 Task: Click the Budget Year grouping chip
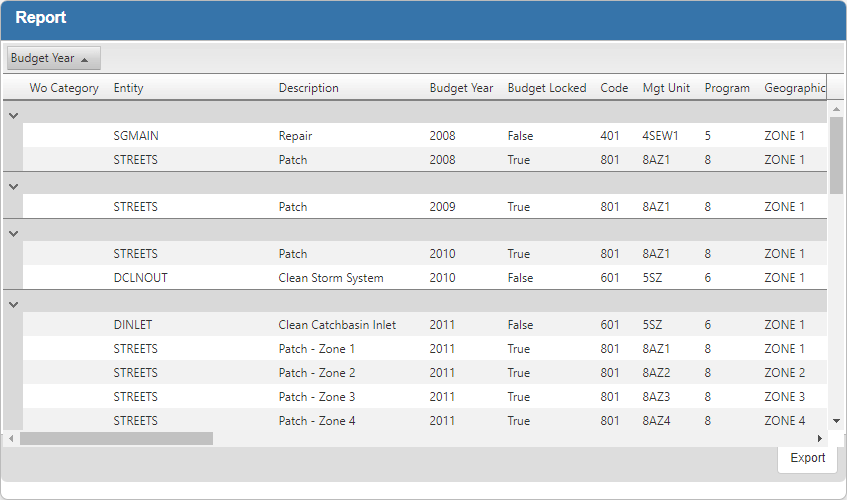click(x=53, y=58)
